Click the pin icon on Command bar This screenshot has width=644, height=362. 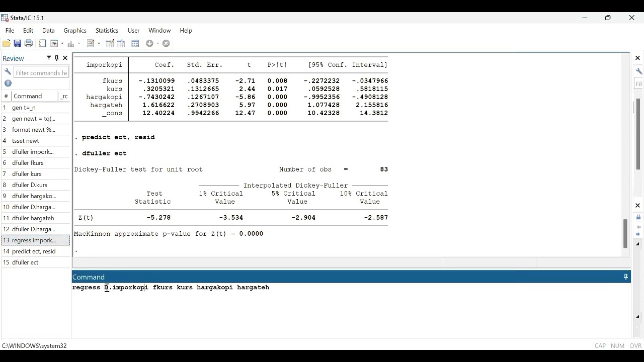626,277
